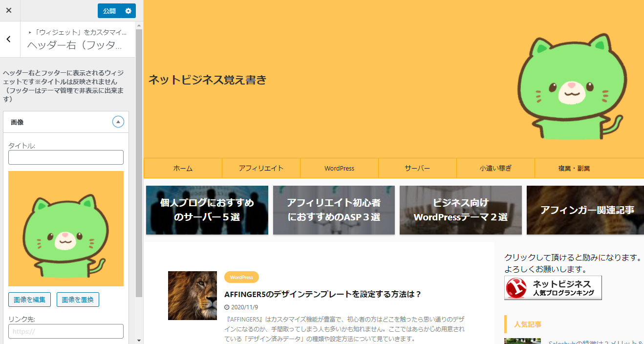Go back with the left chevron arrow
Viewport: 644px width, 344px height.
coord(9,39)
